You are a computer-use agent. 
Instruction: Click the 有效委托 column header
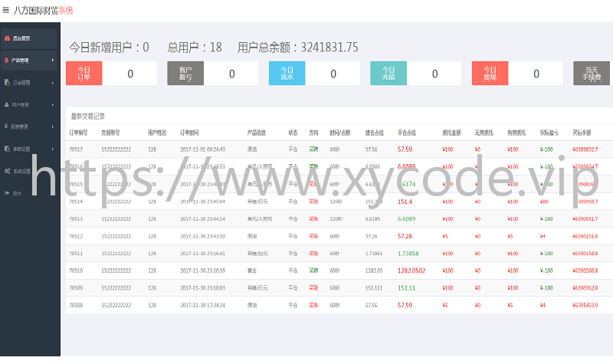516,133
